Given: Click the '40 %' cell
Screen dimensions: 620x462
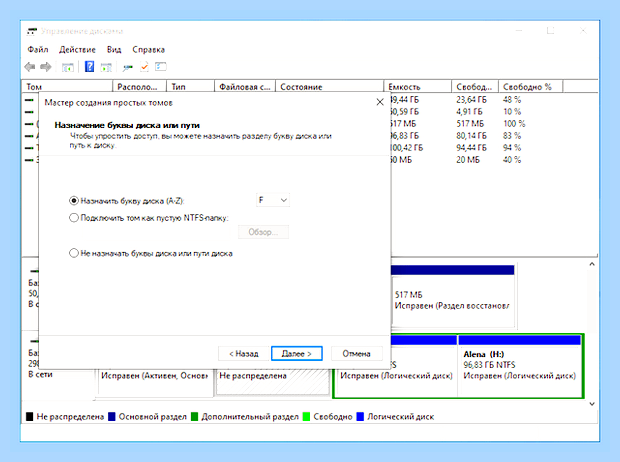Looking at the screenshot, I should tap(512, 159).
